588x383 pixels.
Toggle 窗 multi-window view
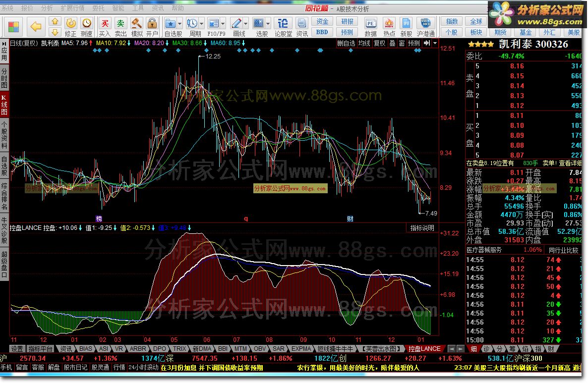click(x=402, y=43)
